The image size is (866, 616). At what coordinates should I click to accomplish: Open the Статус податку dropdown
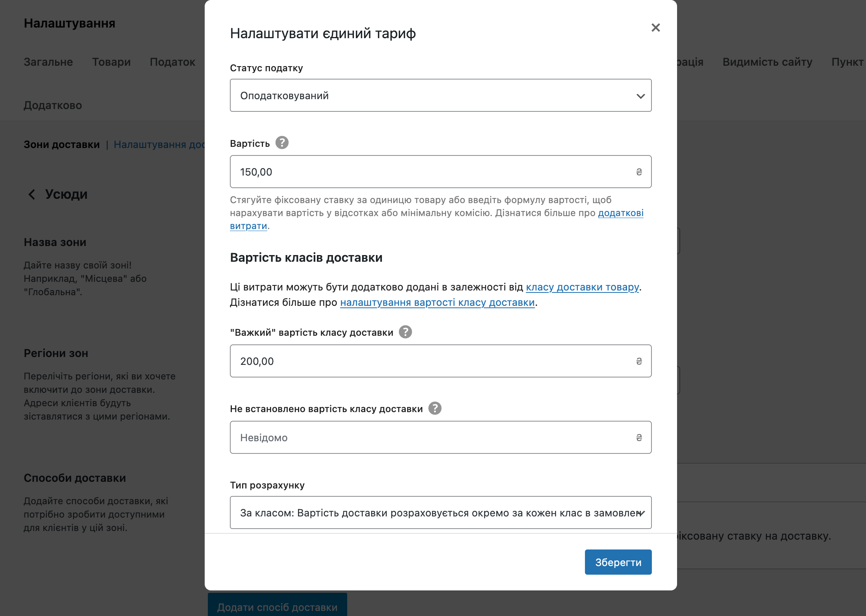tap(440, 96)
